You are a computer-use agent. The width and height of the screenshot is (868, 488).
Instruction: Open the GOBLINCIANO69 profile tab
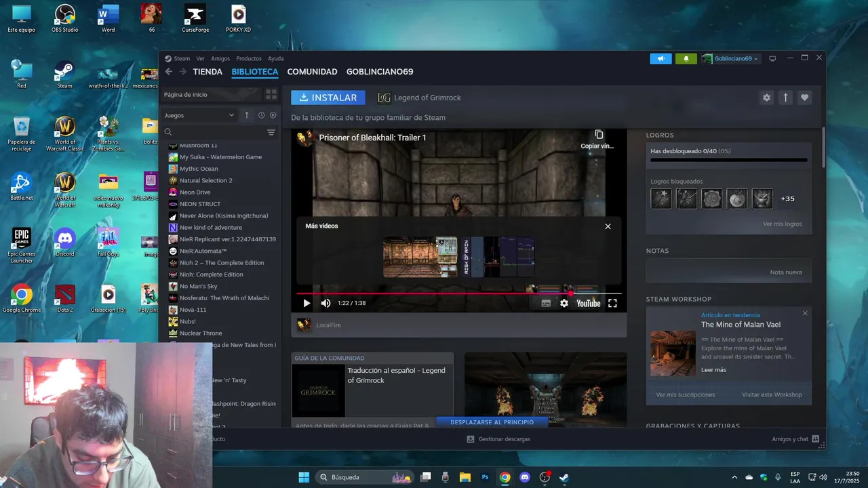(x=380, y=72)
